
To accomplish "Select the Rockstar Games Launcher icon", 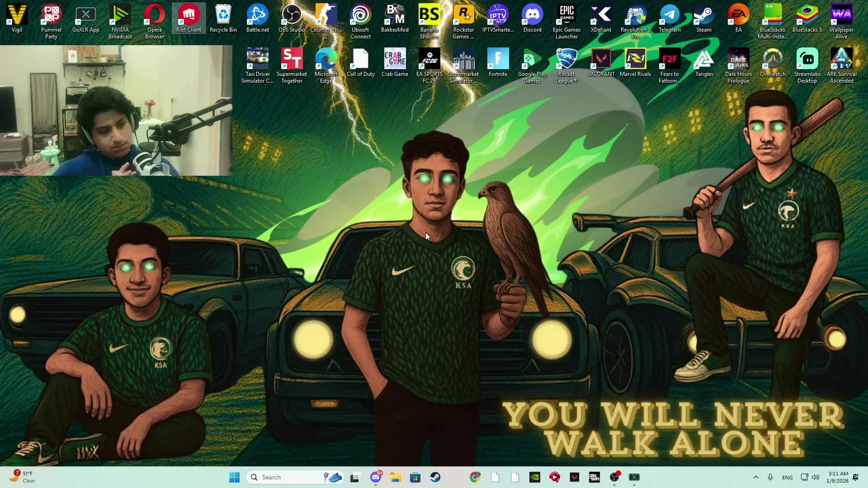I will click(463, 22).
